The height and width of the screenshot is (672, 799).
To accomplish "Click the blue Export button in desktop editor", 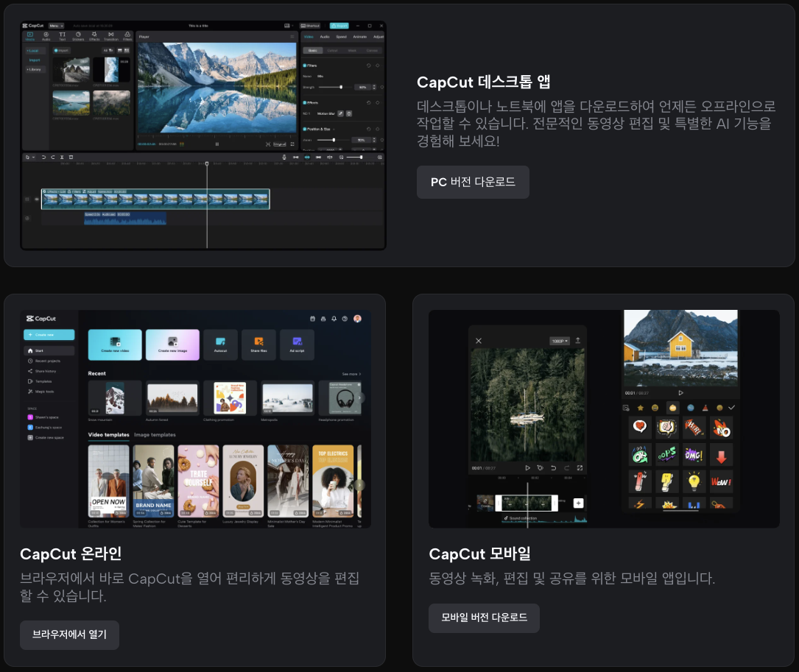I will point(339,26).
